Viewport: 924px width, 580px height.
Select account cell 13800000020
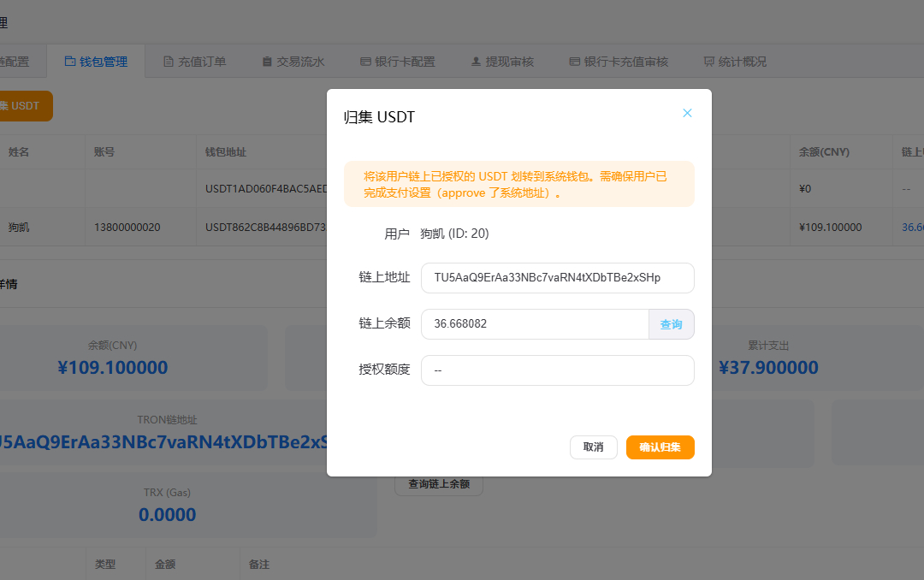pyautogui.click(x=127, y=227)
